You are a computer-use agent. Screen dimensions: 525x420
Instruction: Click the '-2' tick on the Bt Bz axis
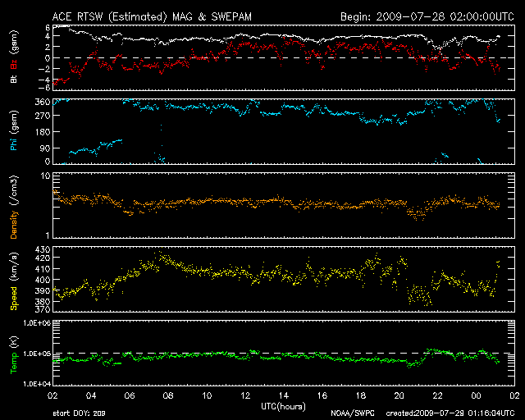46,69
